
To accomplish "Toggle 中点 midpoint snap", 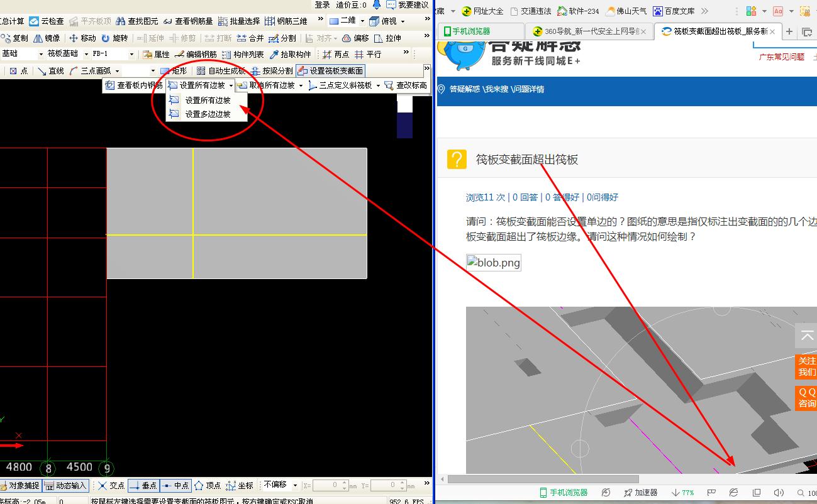I will (x=175, y=486).
